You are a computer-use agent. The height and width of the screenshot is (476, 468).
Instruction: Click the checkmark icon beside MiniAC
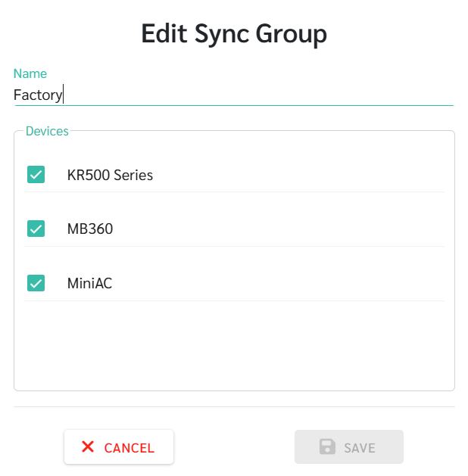click(36, 284)
